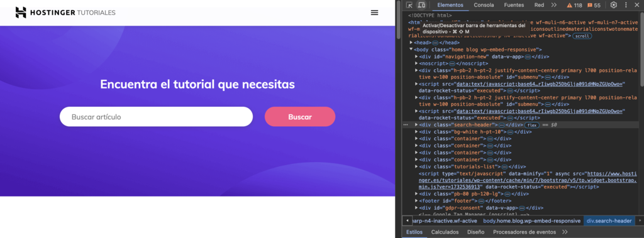Select breadcrumb div.search-header
The width and height of the screenshot is (644, 238).
point(609,221)
